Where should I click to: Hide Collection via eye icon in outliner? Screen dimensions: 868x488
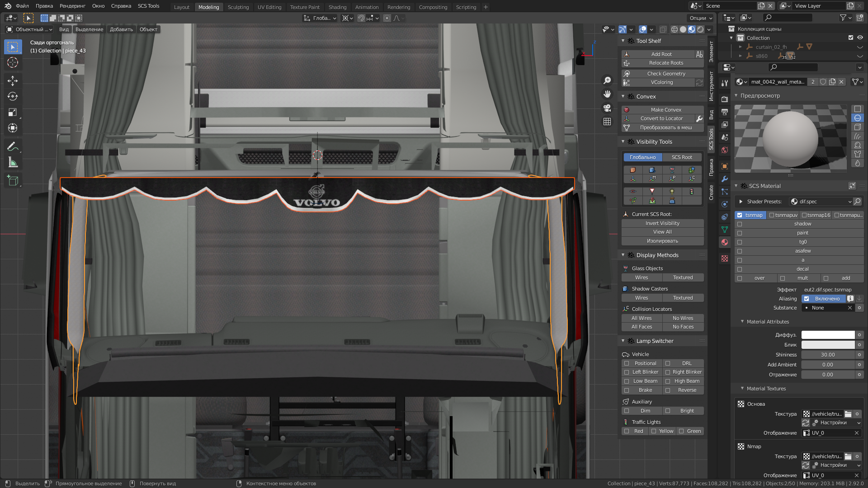coord(860,38)
